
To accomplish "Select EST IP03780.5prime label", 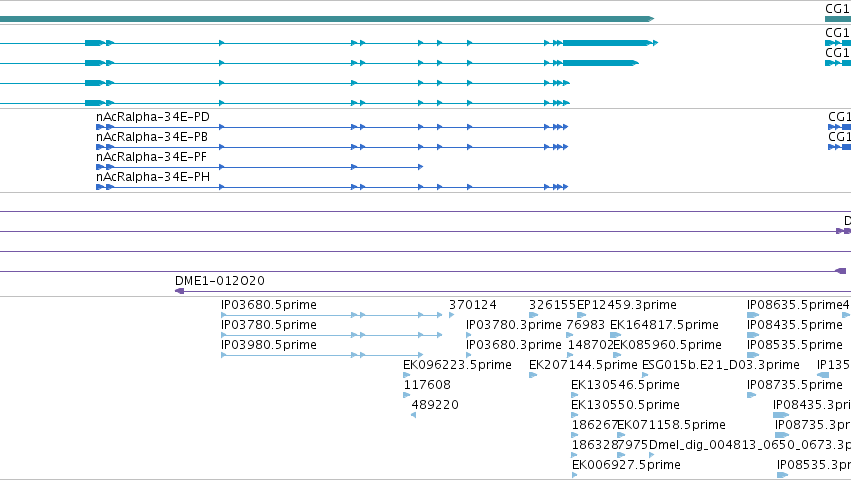I will pyautogui.click(x=269, y=325).
